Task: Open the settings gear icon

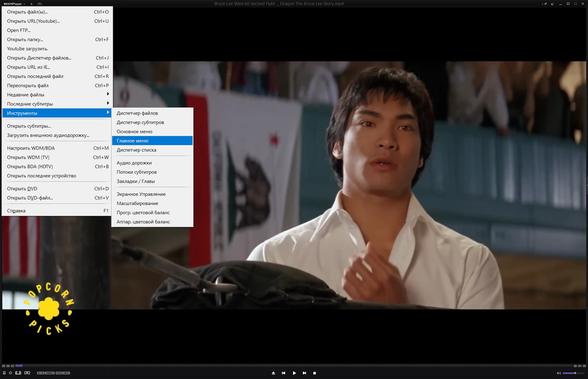Action: (10, 373)
